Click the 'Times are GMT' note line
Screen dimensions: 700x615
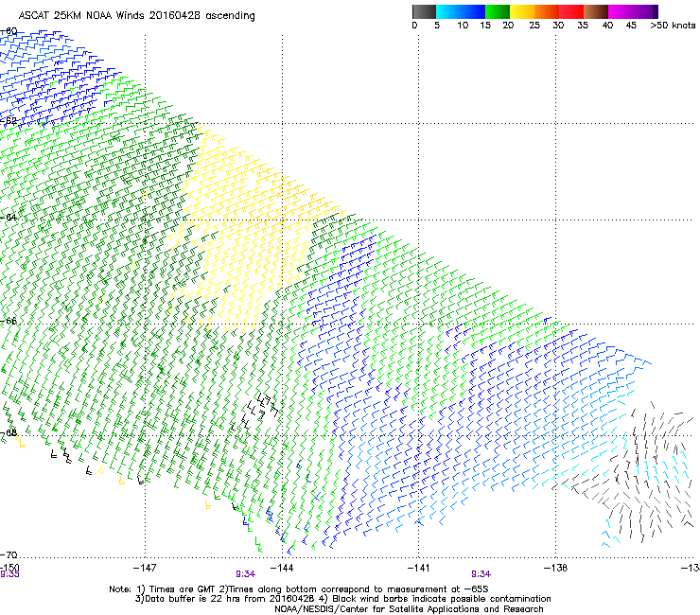[x=299, y=589]
